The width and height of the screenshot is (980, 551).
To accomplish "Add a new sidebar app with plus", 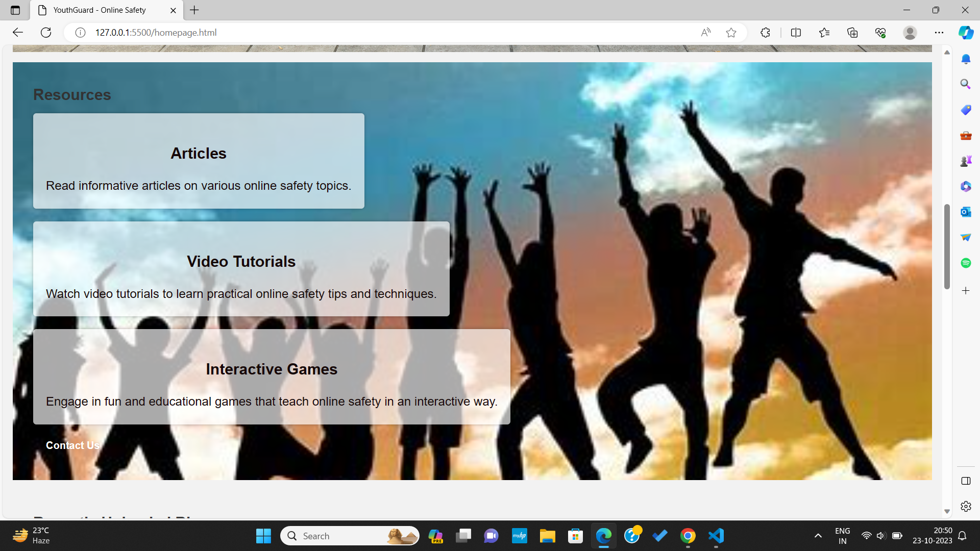I will coord(966,291).
